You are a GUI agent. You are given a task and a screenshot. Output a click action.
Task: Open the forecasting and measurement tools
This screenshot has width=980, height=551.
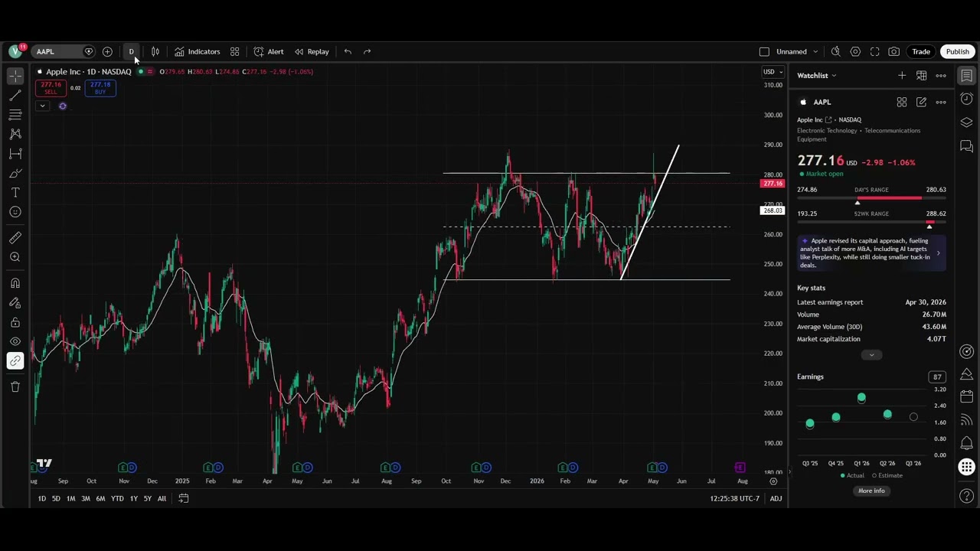(x=15, y=154)
